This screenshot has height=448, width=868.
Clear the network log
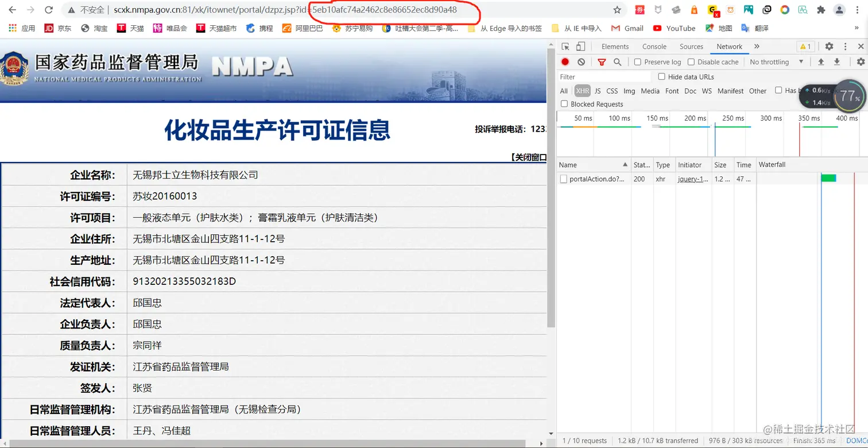(x=581, y=62)
